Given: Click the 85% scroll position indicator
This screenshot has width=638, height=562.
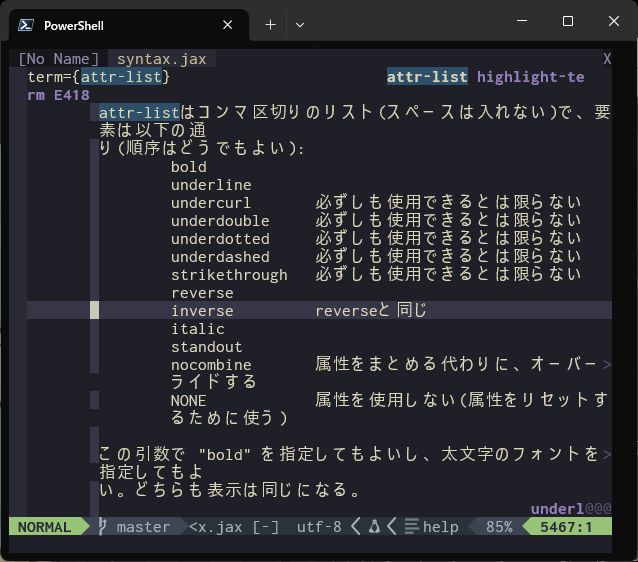Looking at the screenshot, I should tap(499, 526).
